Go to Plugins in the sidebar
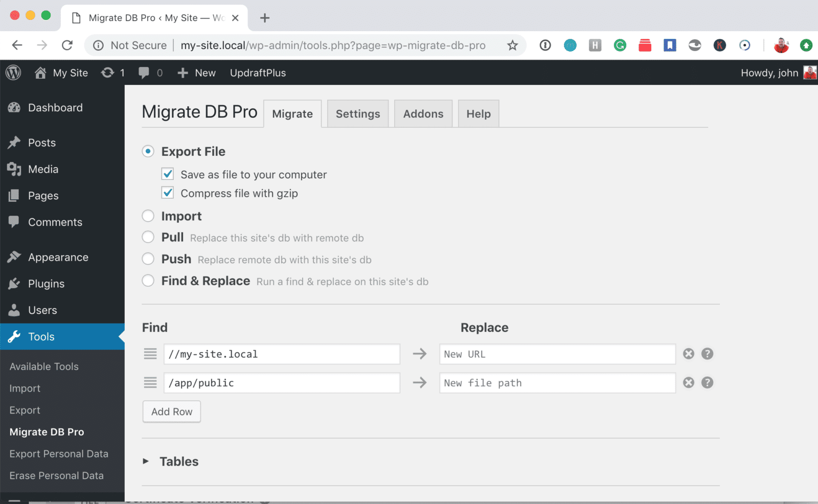This screenshot has width=818, height=504. click(x=46, y=284)
